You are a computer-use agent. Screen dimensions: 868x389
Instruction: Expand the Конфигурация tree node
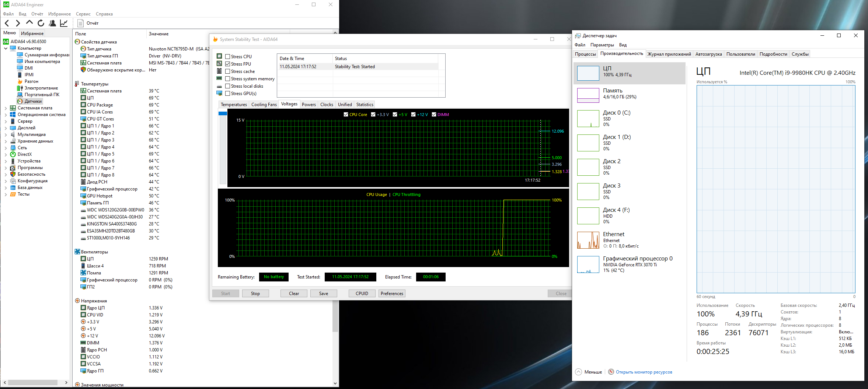pos(6,181)
